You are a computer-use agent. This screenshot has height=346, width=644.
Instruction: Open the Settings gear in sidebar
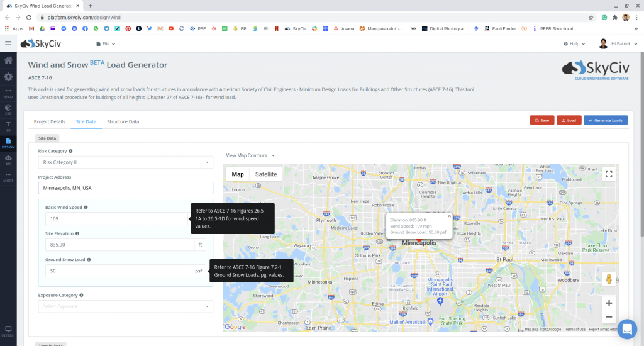click(8, 77)
